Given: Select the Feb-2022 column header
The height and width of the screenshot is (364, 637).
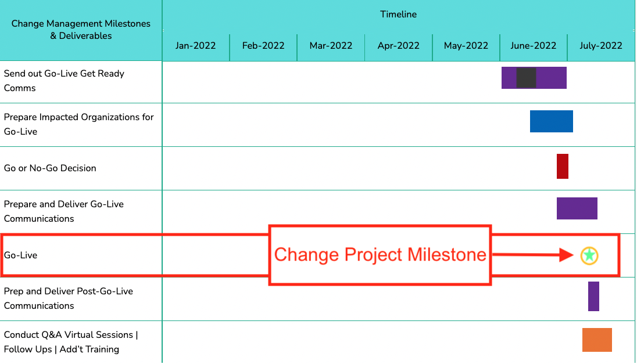Looking at the screenshot, I should (x=263, y=46).
